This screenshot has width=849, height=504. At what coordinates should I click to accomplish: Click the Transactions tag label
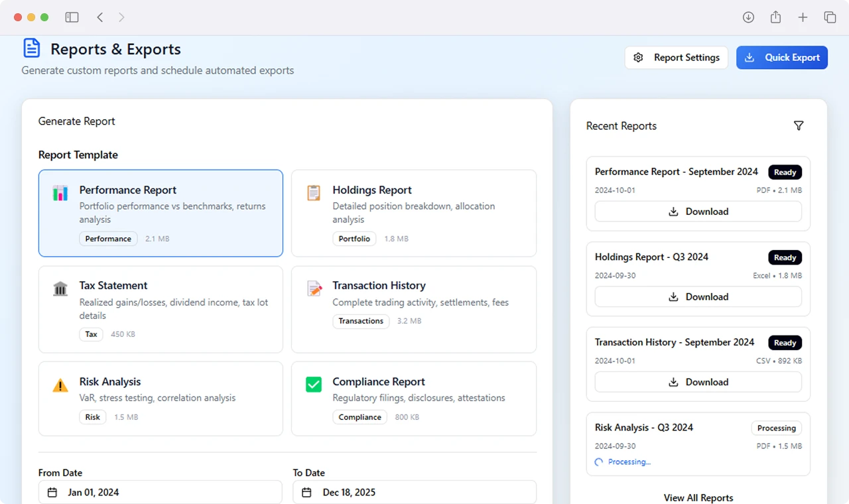[361, 321]
